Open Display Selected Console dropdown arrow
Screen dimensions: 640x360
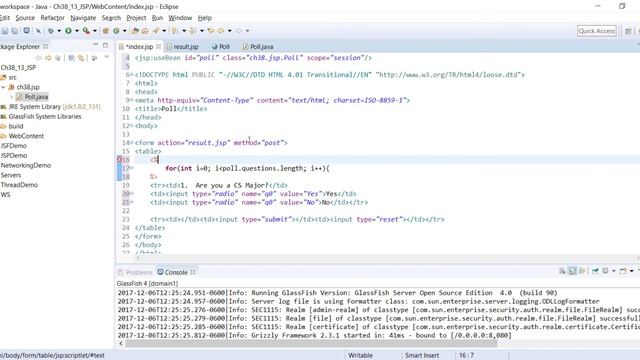tap(613, 271)
